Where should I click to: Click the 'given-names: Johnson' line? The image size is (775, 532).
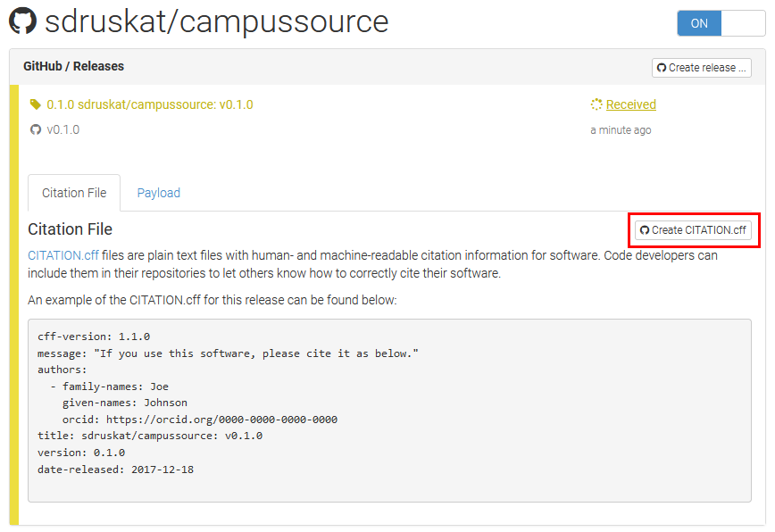click(125, 403)
